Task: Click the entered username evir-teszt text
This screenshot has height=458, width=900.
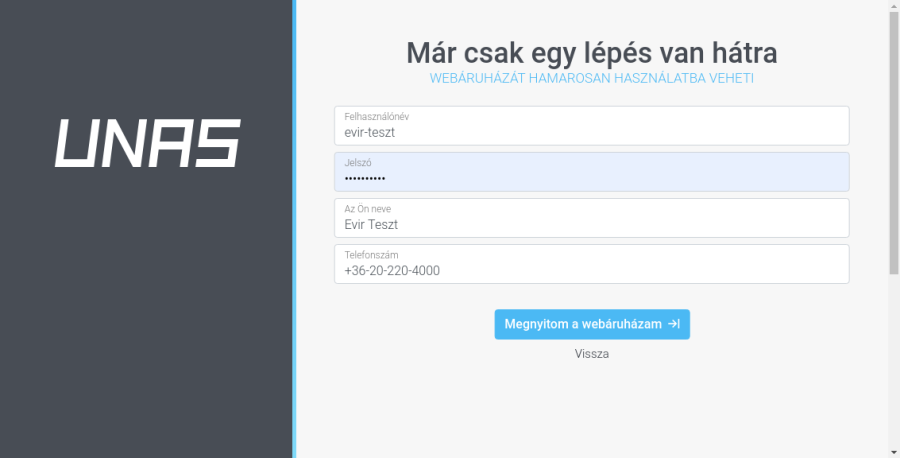Action: pos(371,132)
